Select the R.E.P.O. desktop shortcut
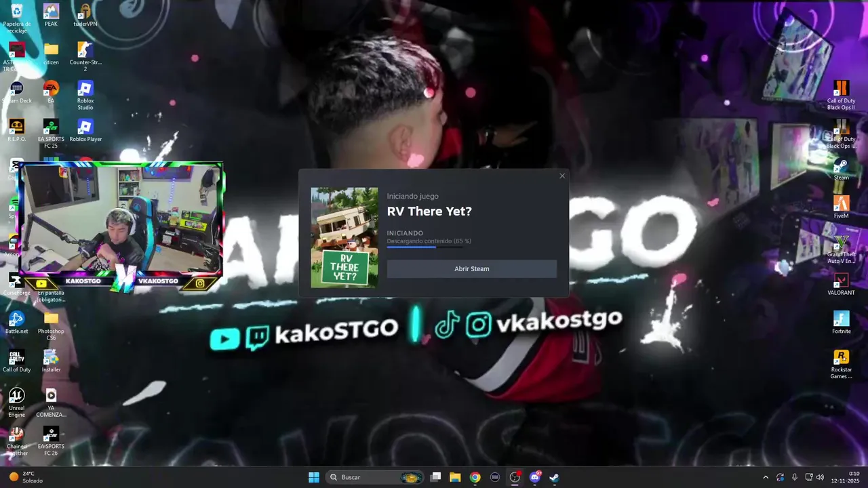 [x=17, y=130]
